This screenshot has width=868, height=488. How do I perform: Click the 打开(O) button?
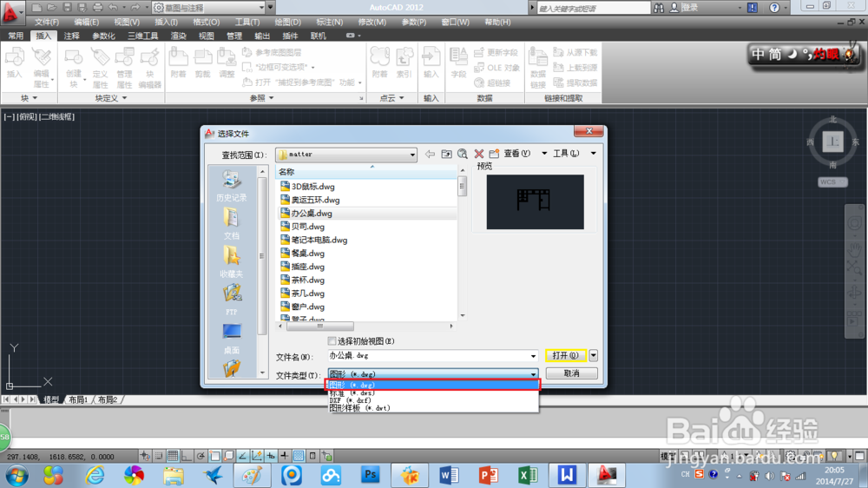coord(566,355)
